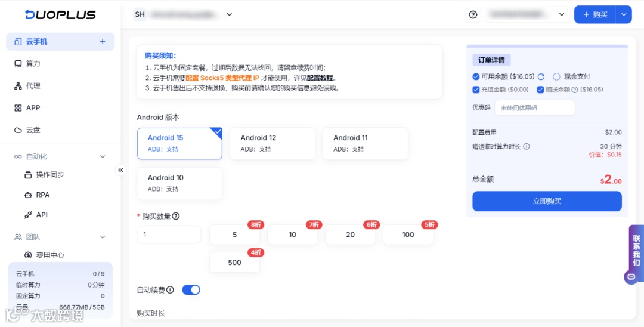Click the 自动续费 info icon
Screen dimensions: 644x327
tap(170, 290)
